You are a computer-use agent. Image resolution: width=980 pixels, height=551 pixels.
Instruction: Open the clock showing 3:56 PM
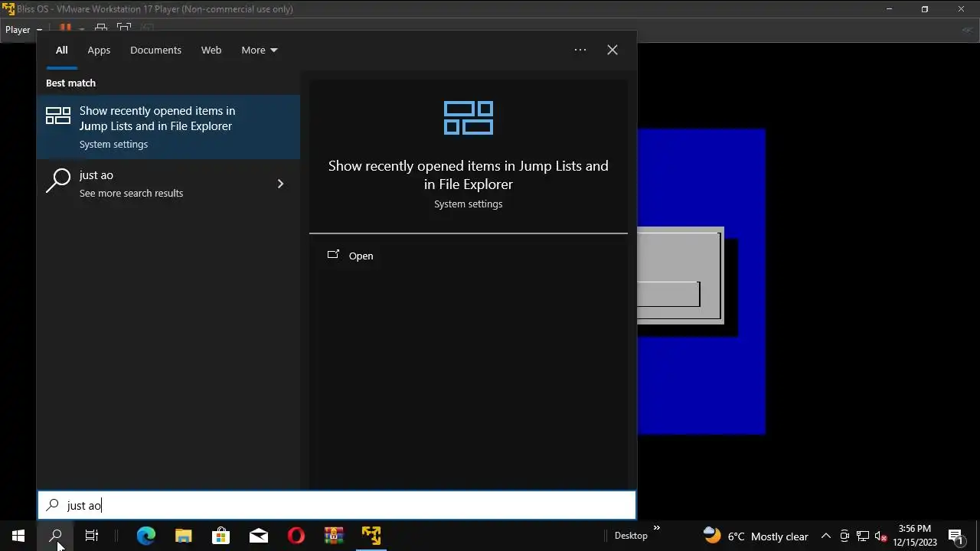tap(915, 536)
